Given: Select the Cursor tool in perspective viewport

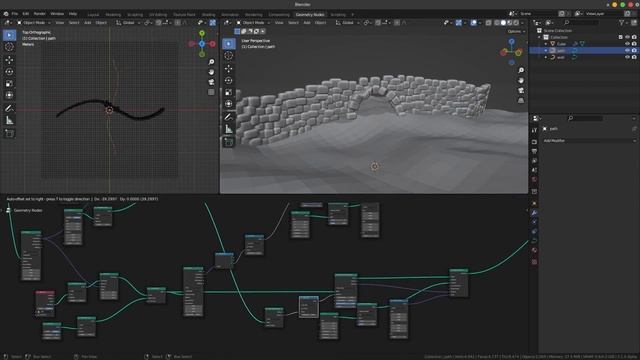Looking at the screenshot, I should [x=229, y=56].
